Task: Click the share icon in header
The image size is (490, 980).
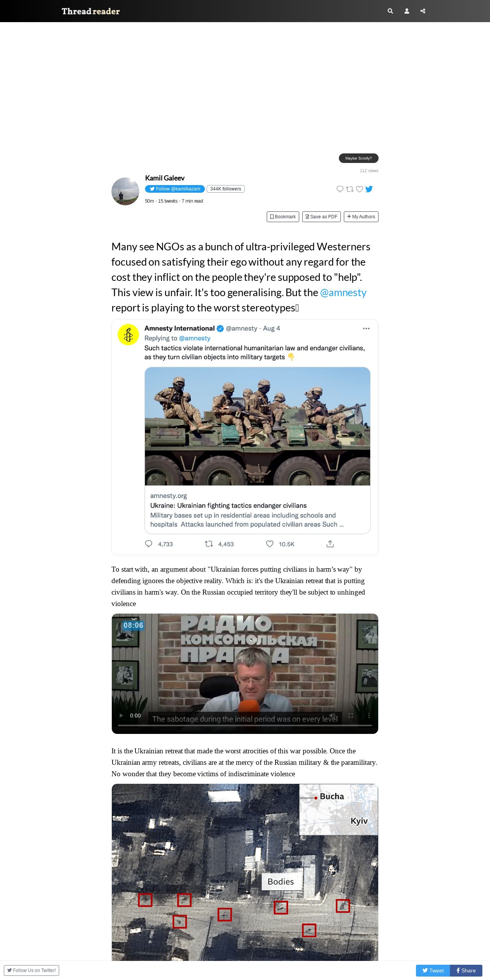Action: (x=423, y=11)
